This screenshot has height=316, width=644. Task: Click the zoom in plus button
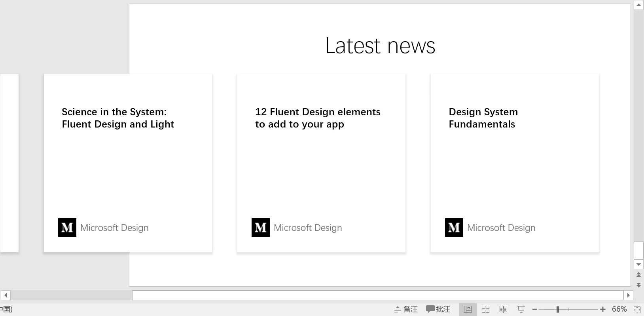602,309
